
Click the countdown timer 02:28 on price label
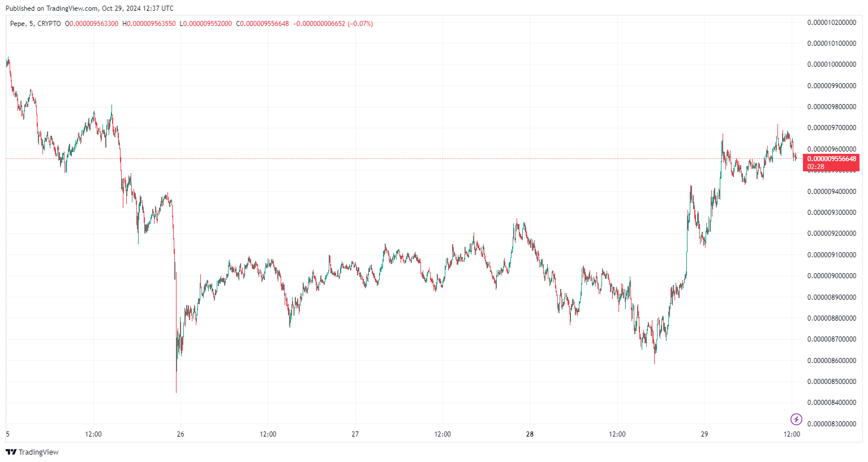pos(815,167)
